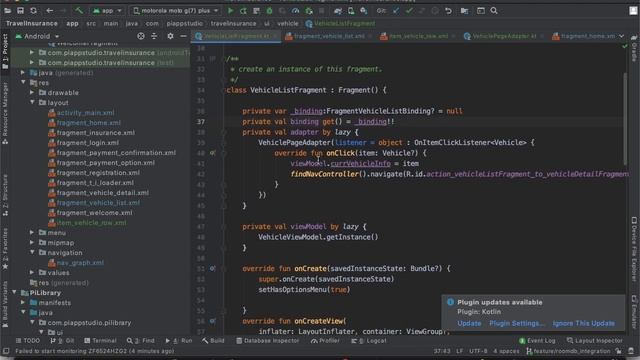
Task: Click the Select Opened File target icon
Action: pos(141,36)
